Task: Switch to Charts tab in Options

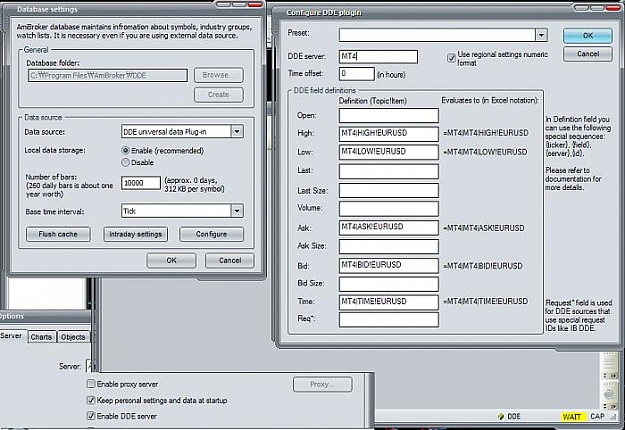Action: click(41, 337)
